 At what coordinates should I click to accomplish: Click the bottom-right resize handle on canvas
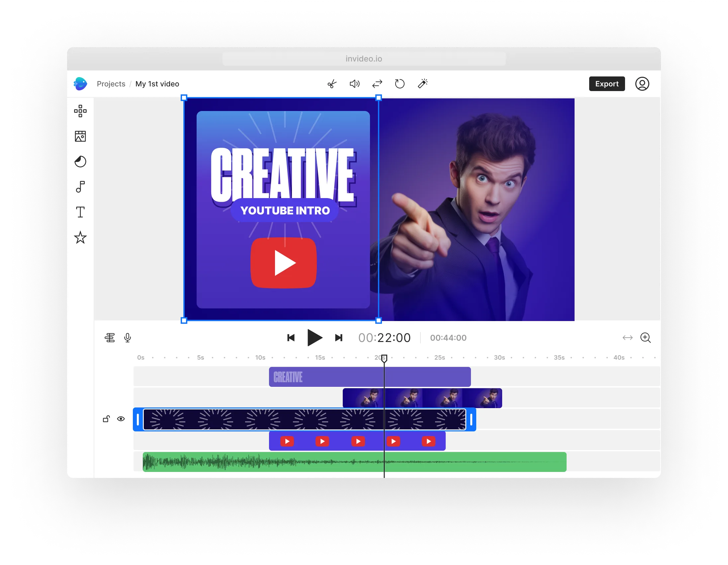pyautogui.click(x=379, y=321)
